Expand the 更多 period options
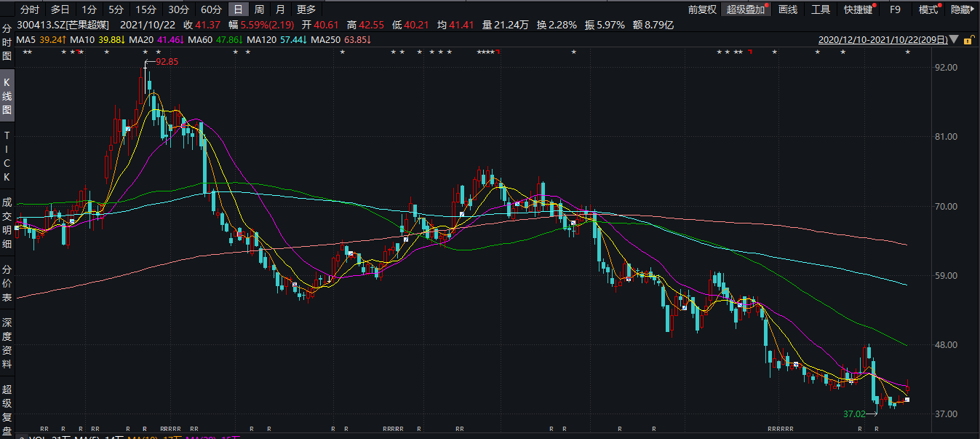Image resolution: width=980 pixels, height=439 pixels. 306,9
